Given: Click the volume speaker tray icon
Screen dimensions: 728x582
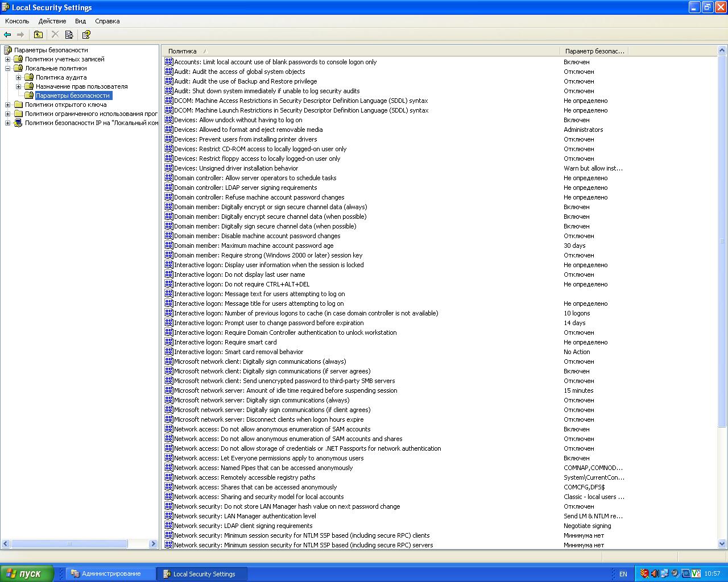Looking at the screenshot, I should (655, 573).
